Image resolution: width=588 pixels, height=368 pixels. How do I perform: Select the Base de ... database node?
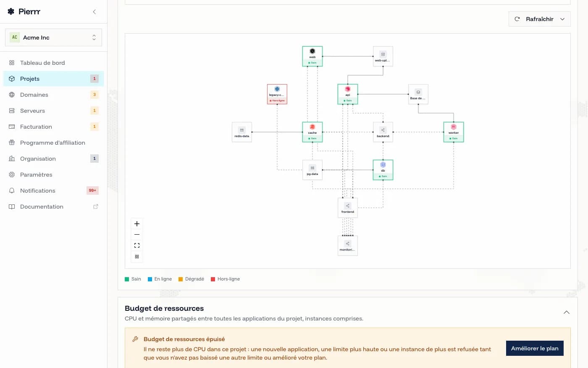(x=418, y=94)
